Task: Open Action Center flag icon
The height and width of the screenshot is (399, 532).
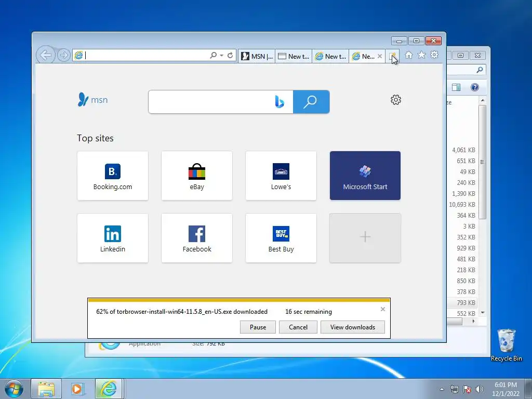Action: coord(467,390)
